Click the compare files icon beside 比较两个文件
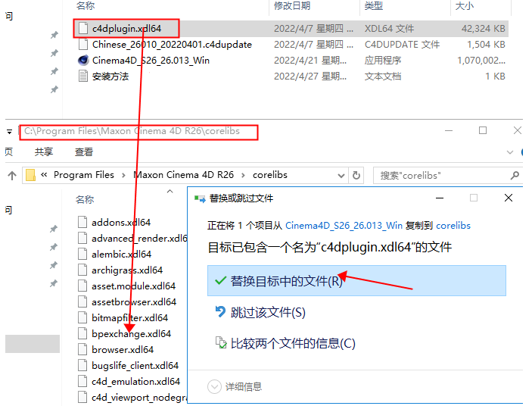Screen dimensions: 532x406 point(221,342)
